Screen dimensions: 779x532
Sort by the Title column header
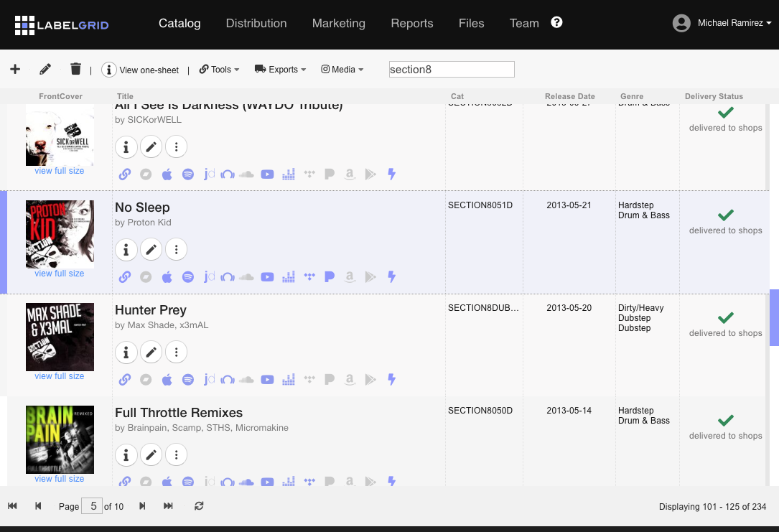pyautogui.click(x=125, y=96)
